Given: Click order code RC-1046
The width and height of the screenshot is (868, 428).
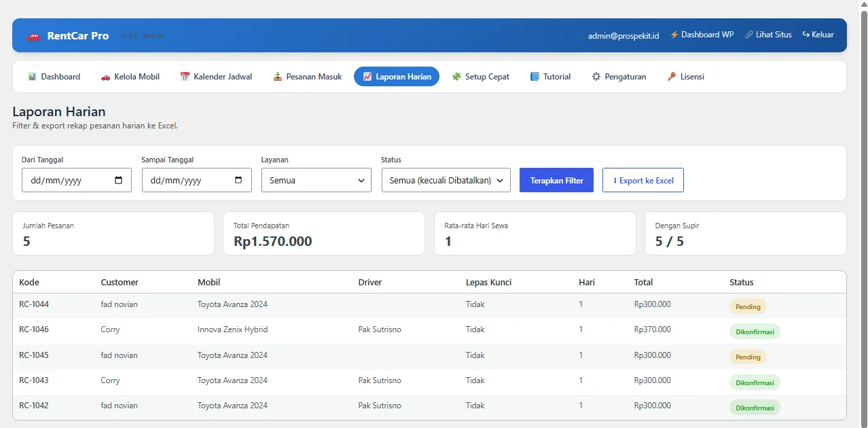Looking at the screenshot, I should (34, 329).
